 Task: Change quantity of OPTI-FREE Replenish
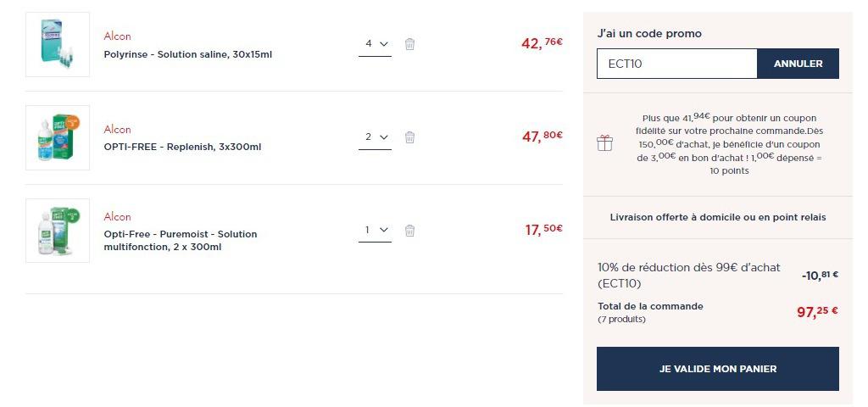click(x=375, y=137)
